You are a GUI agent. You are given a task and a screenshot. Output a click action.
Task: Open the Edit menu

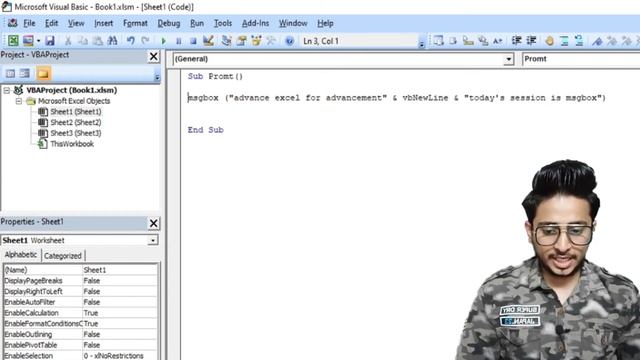(x=51, y=23)
